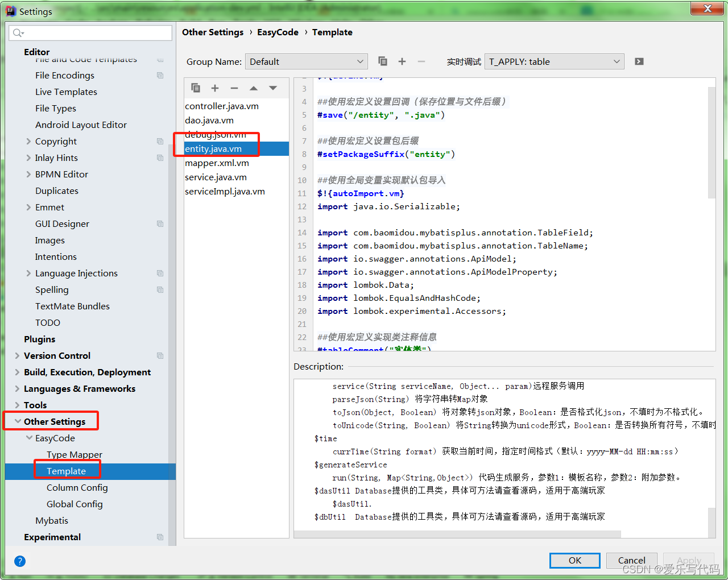This screenshot has height=580, width=728.
Task: Open Type Mapper settings
Action: point(75,454)
